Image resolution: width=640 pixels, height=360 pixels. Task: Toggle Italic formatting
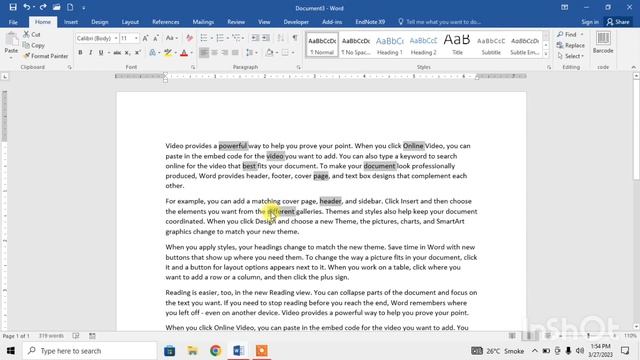point(91,53)
